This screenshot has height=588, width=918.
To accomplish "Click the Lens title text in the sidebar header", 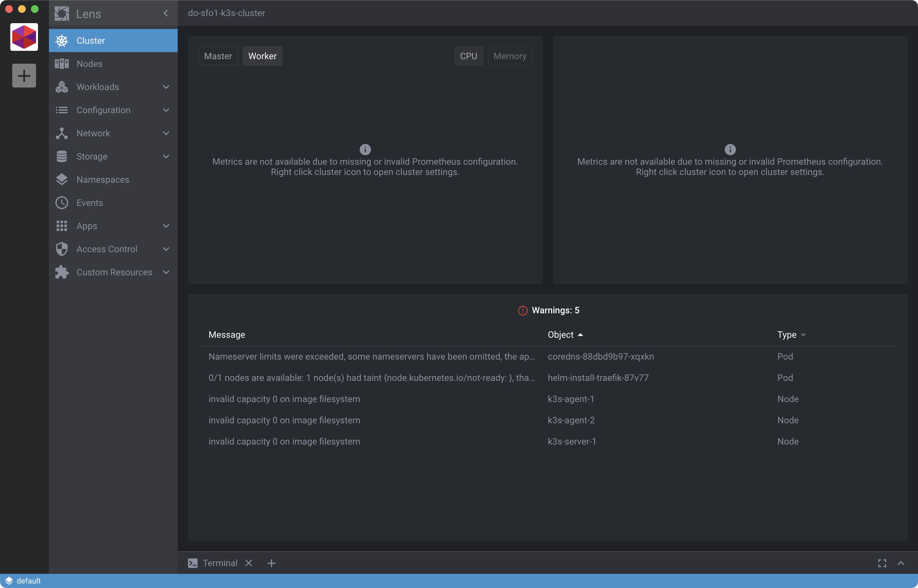I will coord(88,14).
